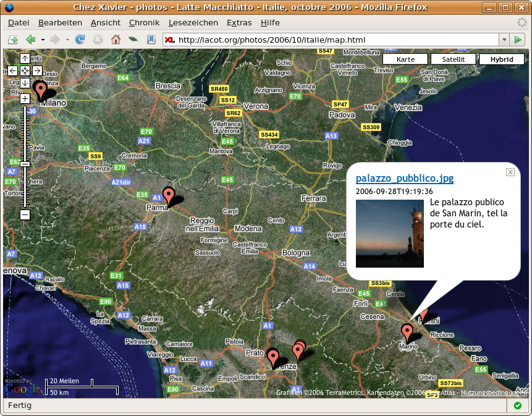Image resolution: width=532 pixels, height=416 pixels.
Task: Click the Firefox activity throbber icon
Action: [x=522, y=22]
